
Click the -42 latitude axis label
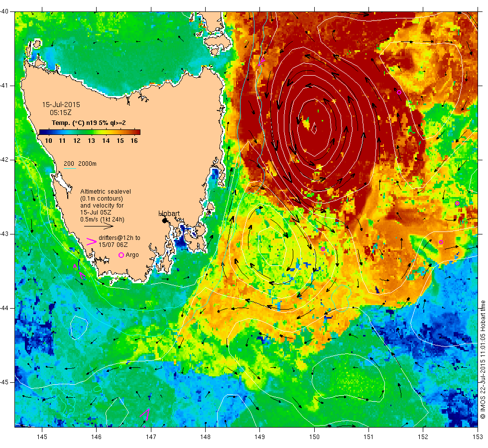(4, 160)
